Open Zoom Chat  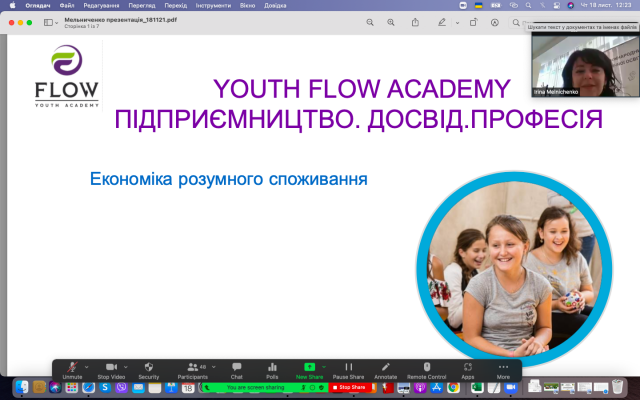(237, 371)
